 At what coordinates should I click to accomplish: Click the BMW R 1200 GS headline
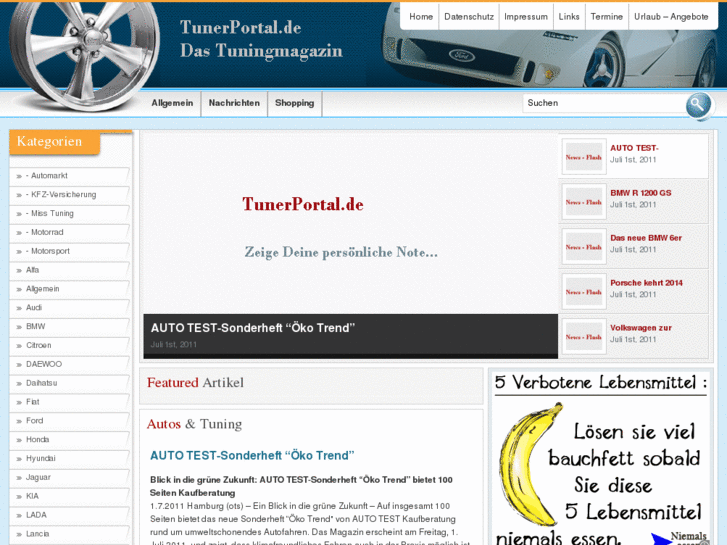point(641,193)
